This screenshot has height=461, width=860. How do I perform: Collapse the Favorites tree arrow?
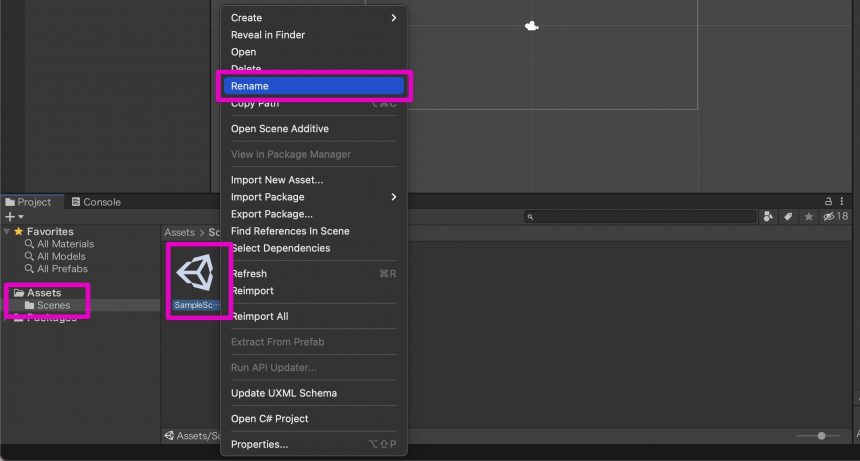(x=7, y=231)
